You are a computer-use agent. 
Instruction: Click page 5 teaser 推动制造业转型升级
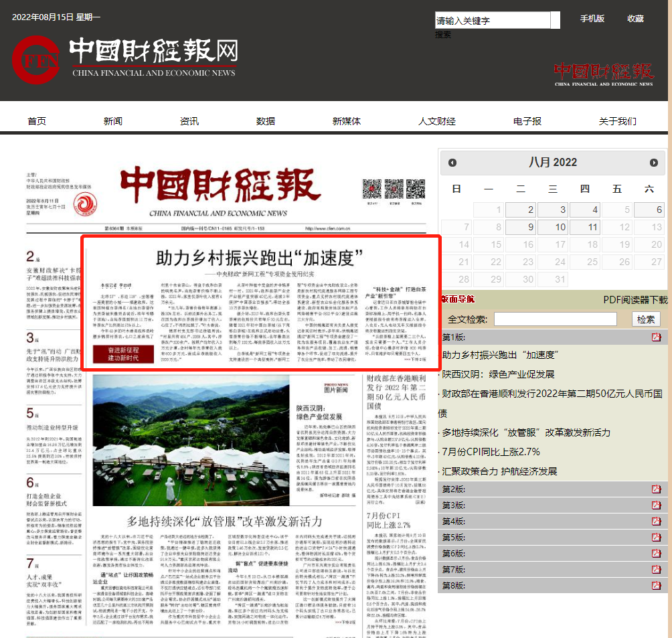[x=54, y=436]
